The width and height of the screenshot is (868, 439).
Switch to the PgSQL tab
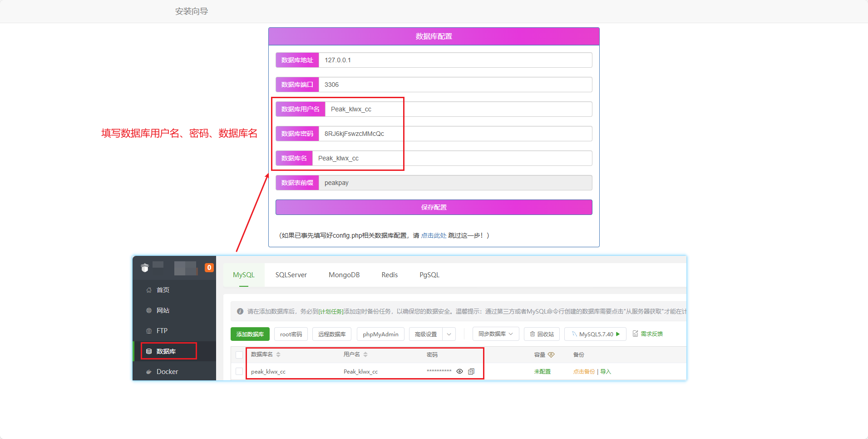(x=429, y=275)
